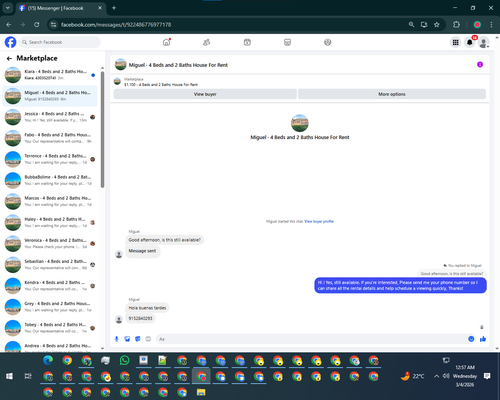Image resolution: width=500 pixels, height=400 pixels.
Task: Click the View buyer button
Action: coord(205,94)
